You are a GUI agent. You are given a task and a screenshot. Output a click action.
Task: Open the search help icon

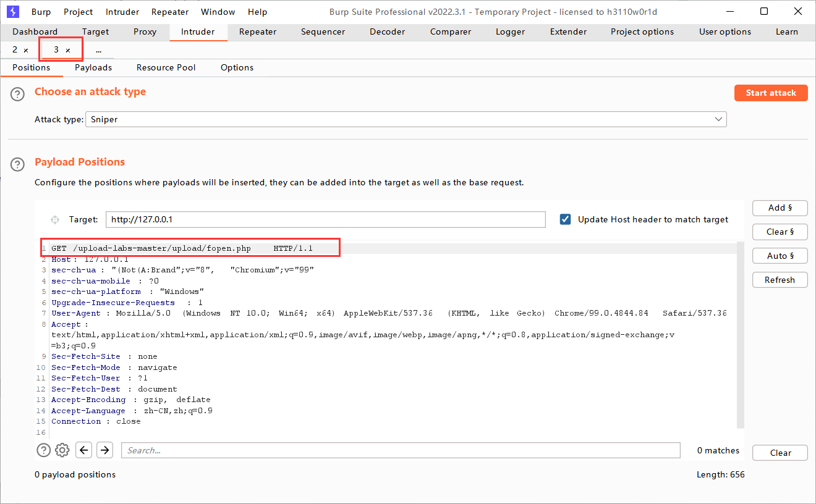click(x=43, y=450)
